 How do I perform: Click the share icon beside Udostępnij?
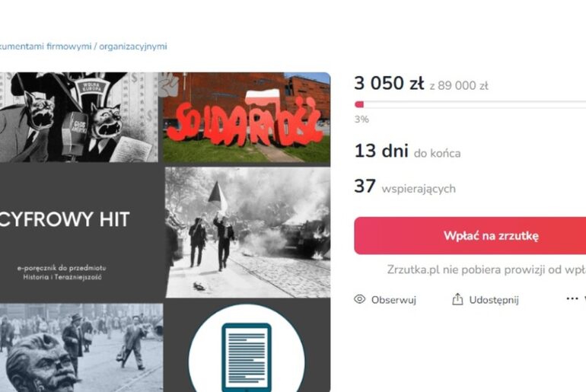coord(457,299)
